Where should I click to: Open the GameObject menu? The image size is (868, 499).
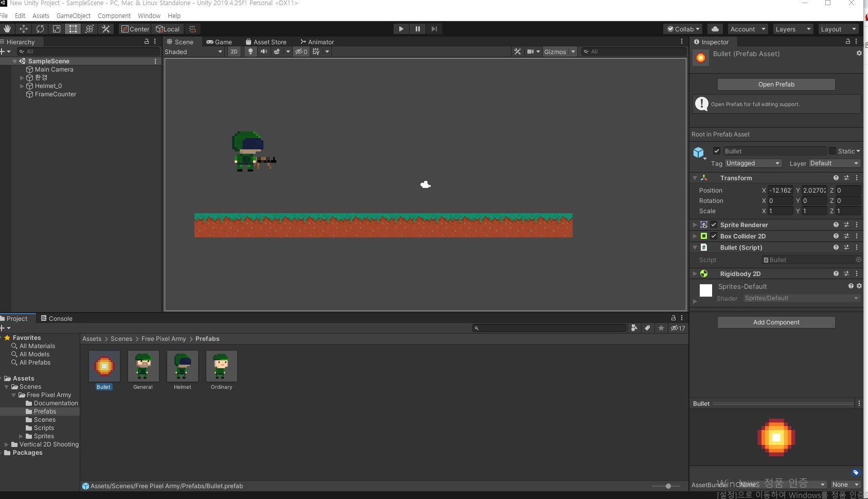coord(73,15)
